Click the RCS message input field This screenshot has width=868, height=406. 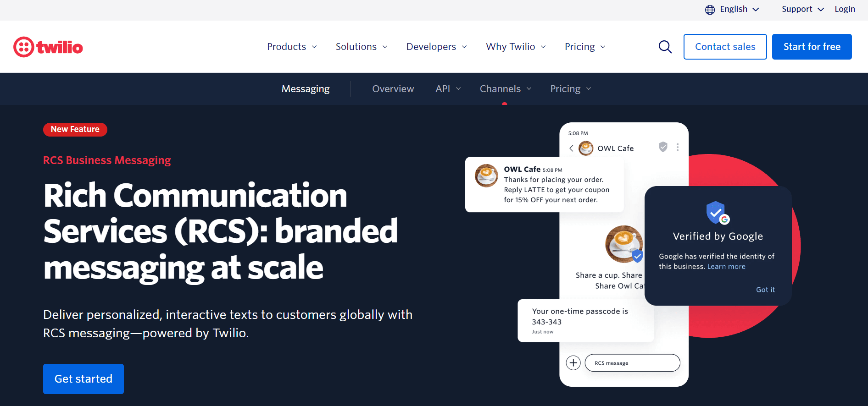[632, 363]
